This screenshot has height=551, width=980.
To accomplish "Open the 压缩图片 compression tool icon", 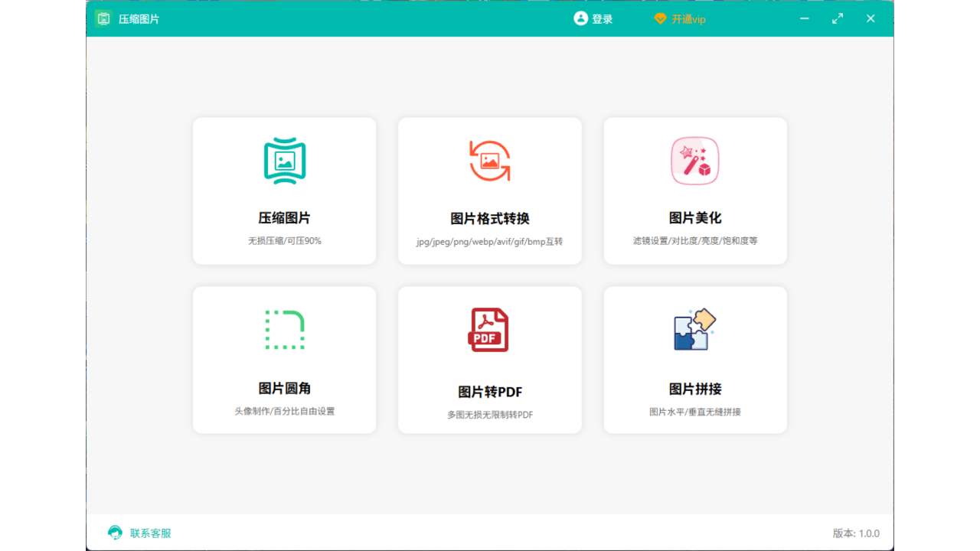I will (284, 161).
